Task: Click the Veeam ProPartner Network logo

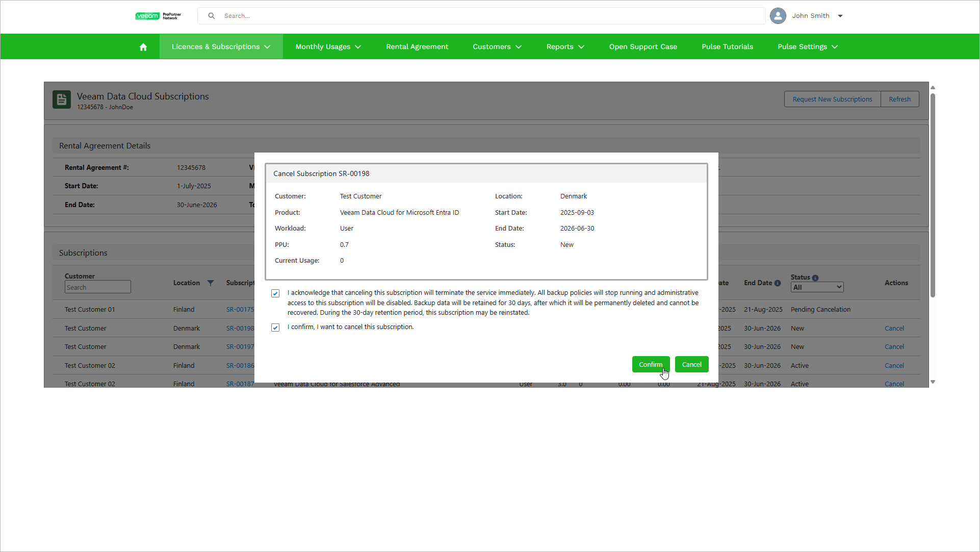Action: click(x=158, y=16)
